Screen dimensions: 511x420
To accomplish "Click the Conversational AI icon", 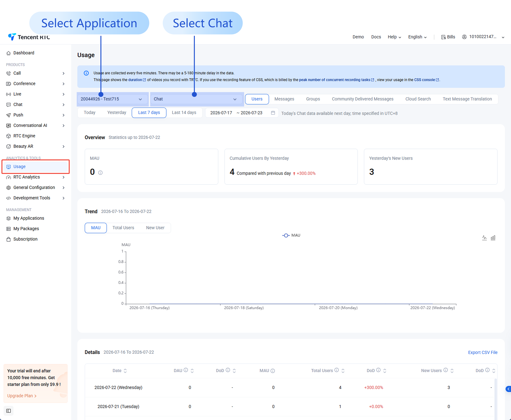I will pos(8,125).
